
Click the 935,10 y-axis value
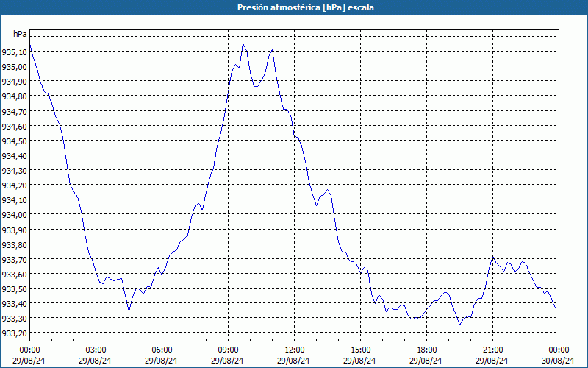tap(14, 52)
